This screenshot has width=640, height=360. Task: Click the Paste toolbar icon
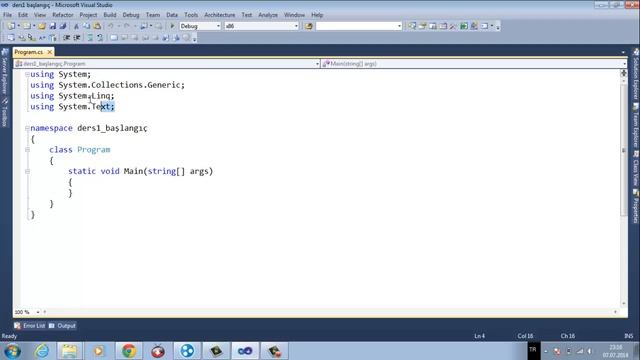(x=97, y=26)
